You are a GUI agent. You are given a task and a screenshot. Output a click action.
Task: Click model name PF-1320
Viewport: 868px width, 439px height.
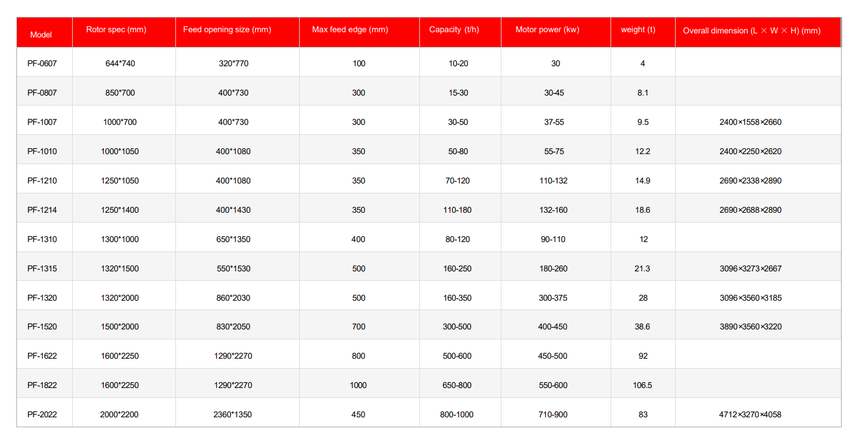tap(42, 298)
